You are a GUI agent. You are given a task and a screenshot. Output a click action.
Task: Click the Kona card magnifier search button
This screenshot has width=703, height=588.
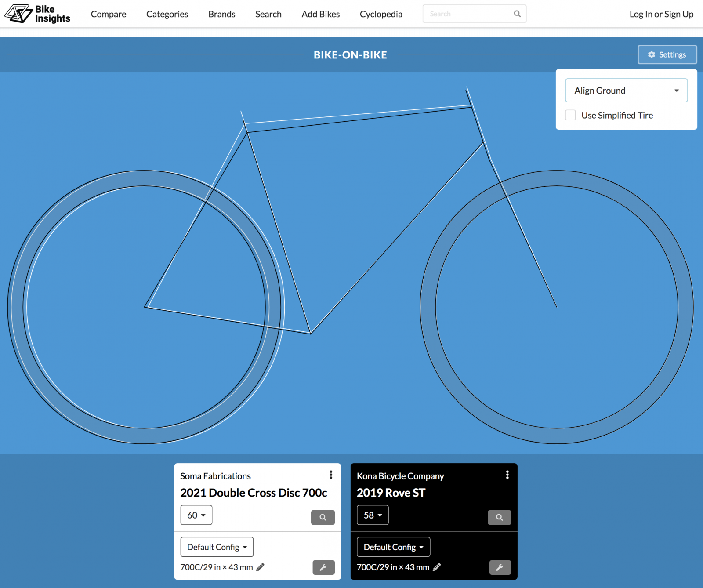(x=500, y=517)
